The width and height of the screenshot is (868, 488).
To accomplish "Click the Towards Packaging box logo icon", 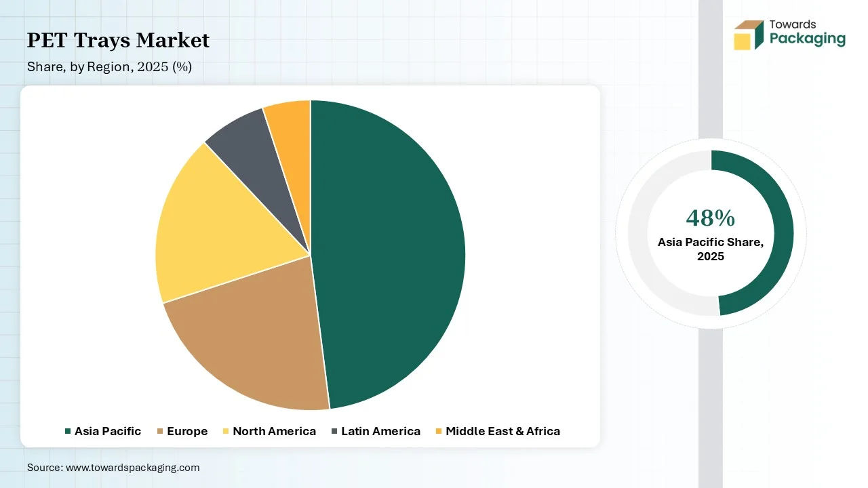I will point(748,35).
